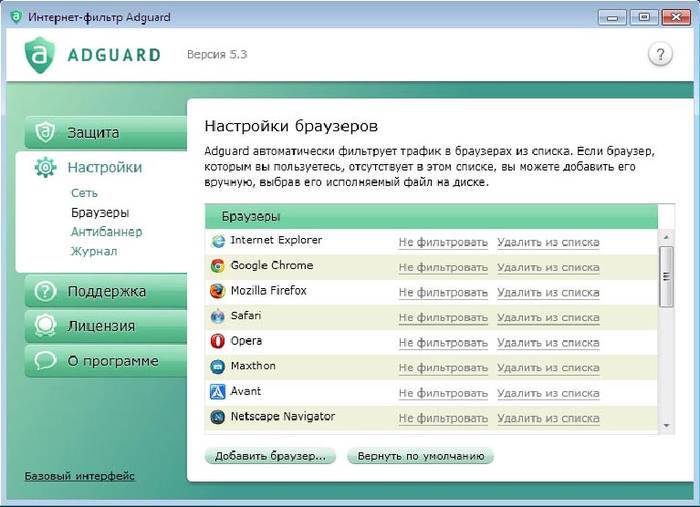The image size is (700, 507).
Task: Click the browser list scrollbar thumb
Action: 666,276
